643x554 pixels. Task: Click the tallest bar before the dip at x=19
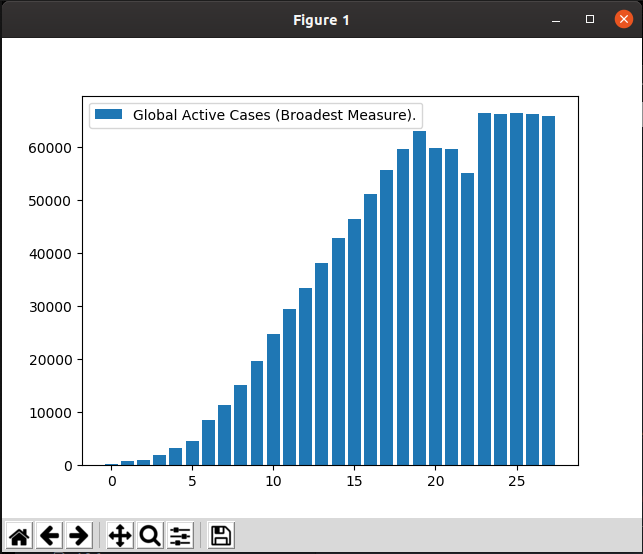tap(419, 298)
